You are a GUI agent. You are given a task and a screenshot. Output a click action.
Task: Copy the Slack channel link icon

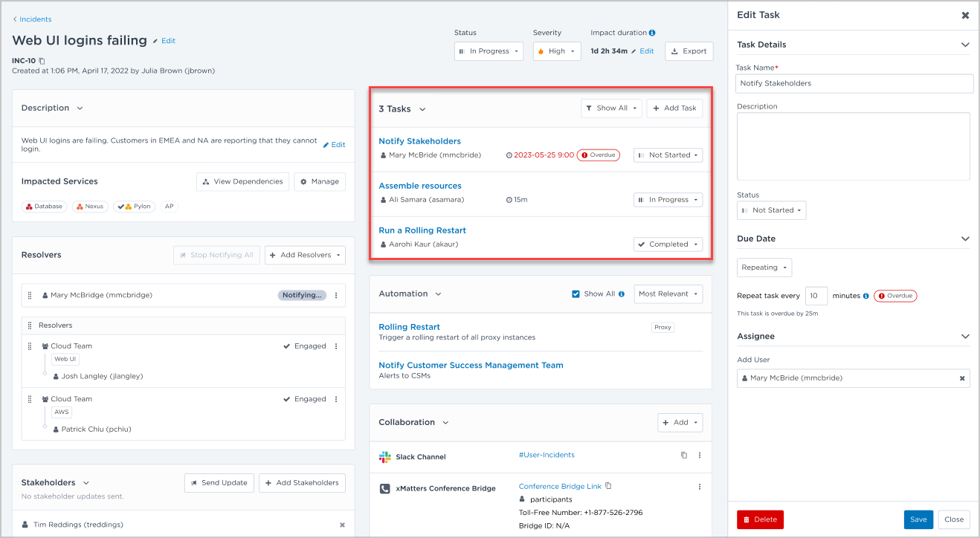point(684,455)
